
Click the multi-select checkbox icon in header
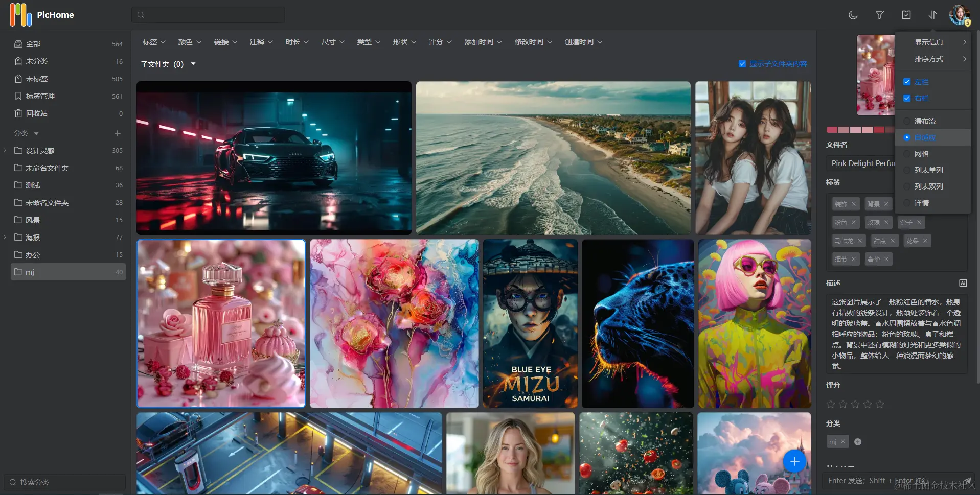906,15
